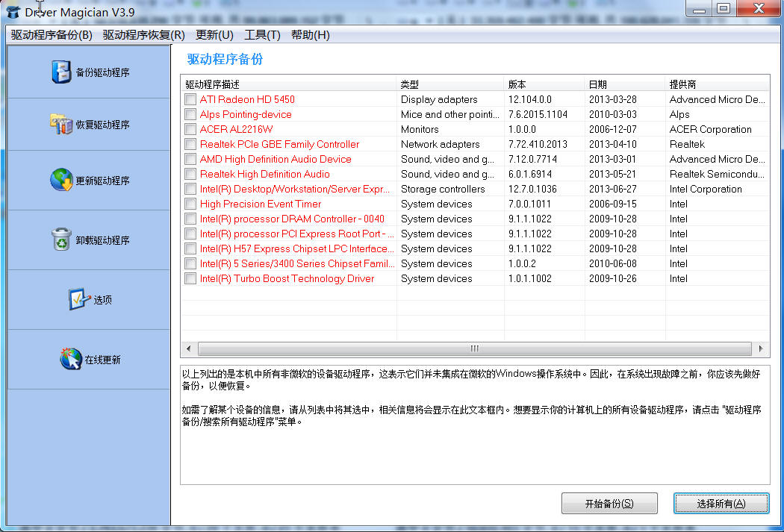
Task: Check the Intel Desktop/Workstation/Server Express checkbox
Action: tap(190, 190)
